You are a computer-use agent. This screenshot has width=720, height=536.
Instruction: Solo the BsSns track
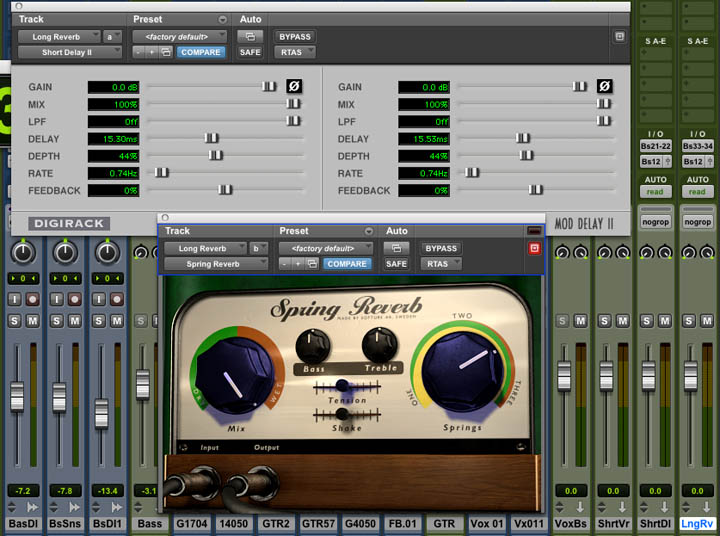(x=56, y=321)
